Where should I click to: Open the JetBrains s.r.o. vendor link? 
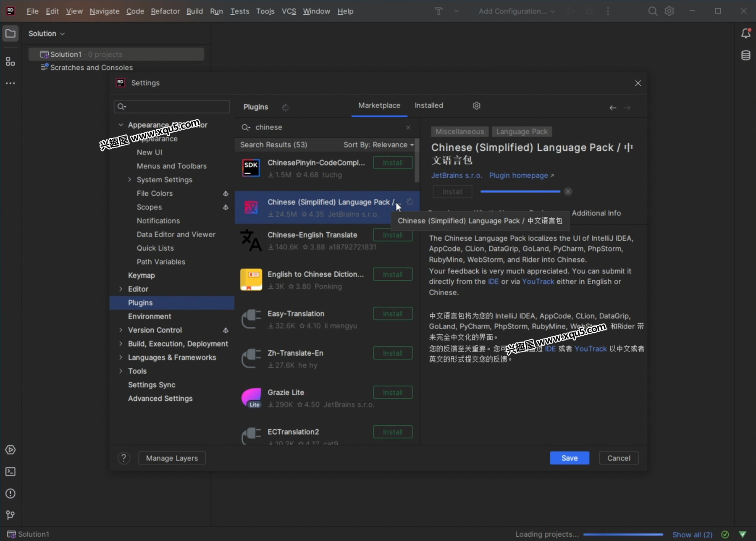(x=456, y=176)
